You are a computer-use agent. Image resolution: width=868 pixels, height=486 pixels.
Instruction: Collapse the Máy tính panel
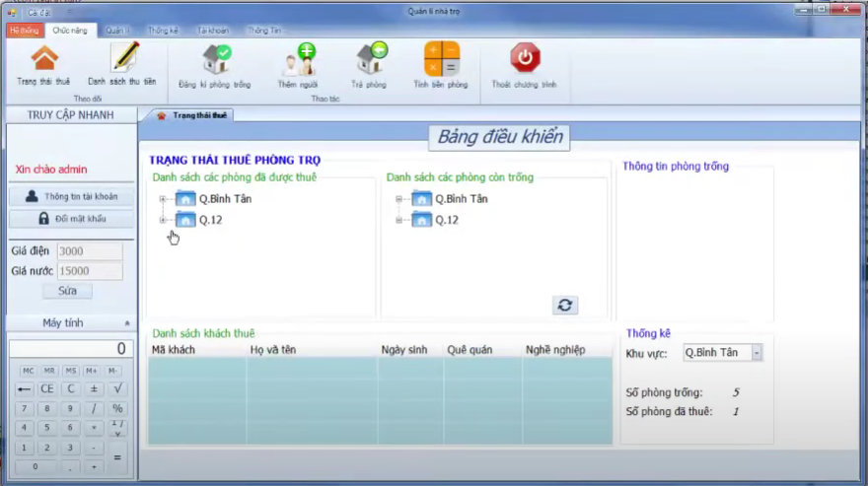point(126,323)
